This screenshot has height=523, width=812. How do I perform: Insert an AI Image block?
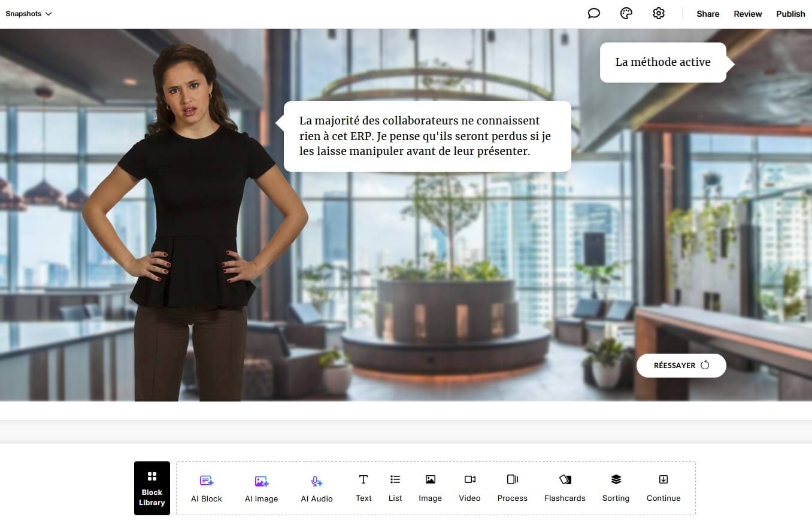point(261,488)
